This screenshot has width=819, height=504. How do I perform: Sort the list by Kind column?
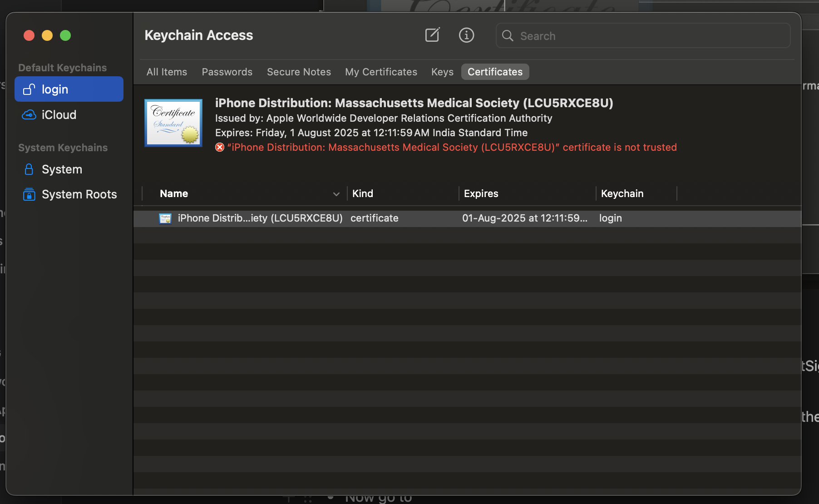[363, 193]
